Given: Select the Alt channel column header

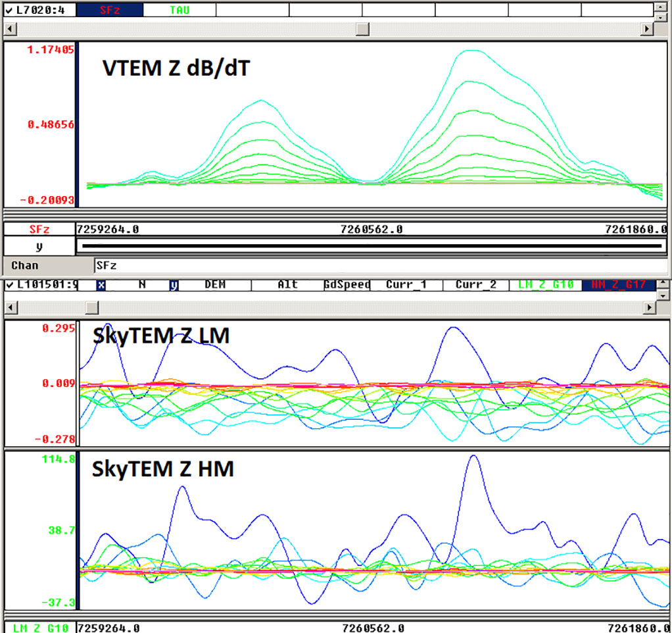Looking at the screenshot, I should click(287, 285).
